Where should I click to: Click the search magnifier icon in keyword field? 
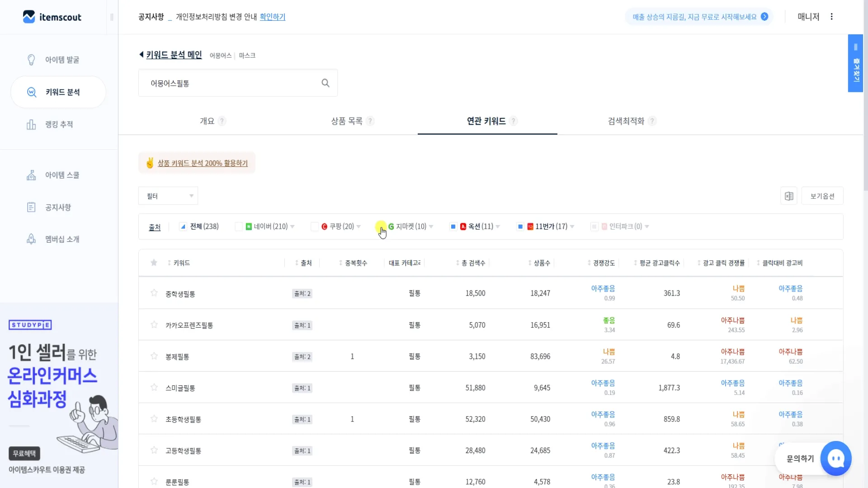point(325,83)
